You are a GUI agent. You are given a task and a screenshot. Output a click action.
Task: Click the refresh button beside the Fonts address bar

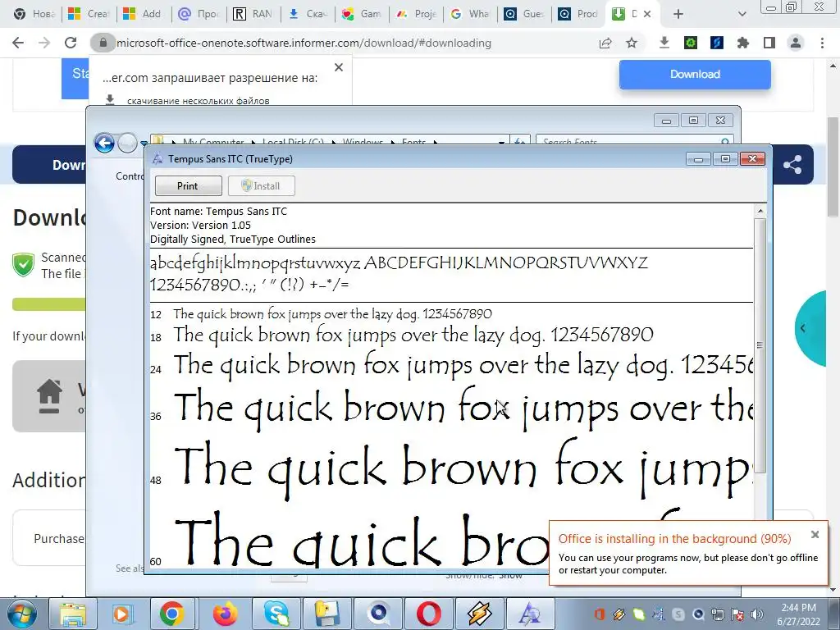click(519, 142)
